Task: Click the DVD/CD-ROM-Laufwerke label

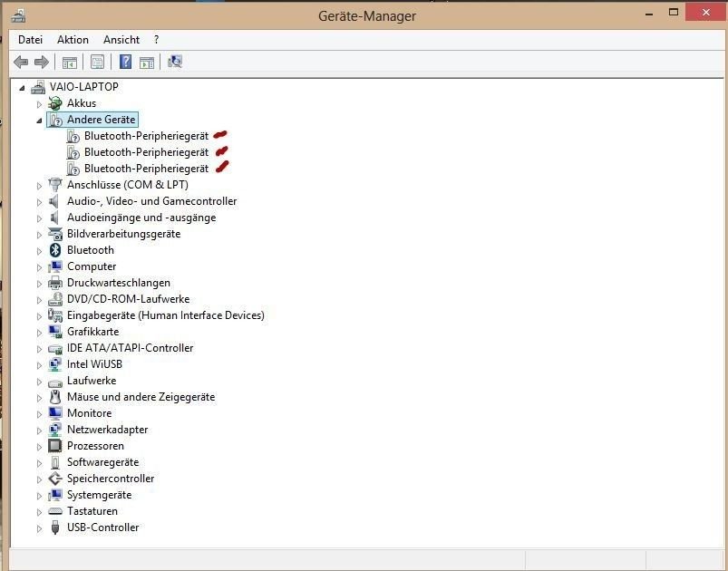Action: (x=128, y=299)
